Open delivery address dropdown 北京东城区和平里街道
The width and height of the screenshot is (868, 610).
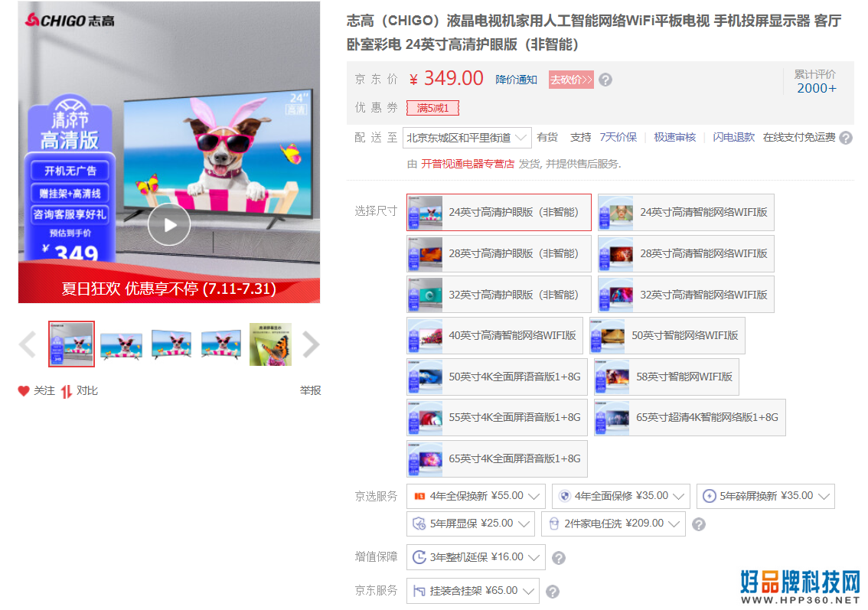[467, 138]
